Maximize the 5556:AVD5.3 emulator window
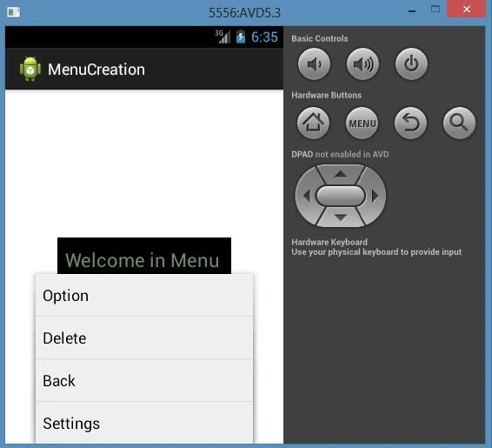 [435, 10]
